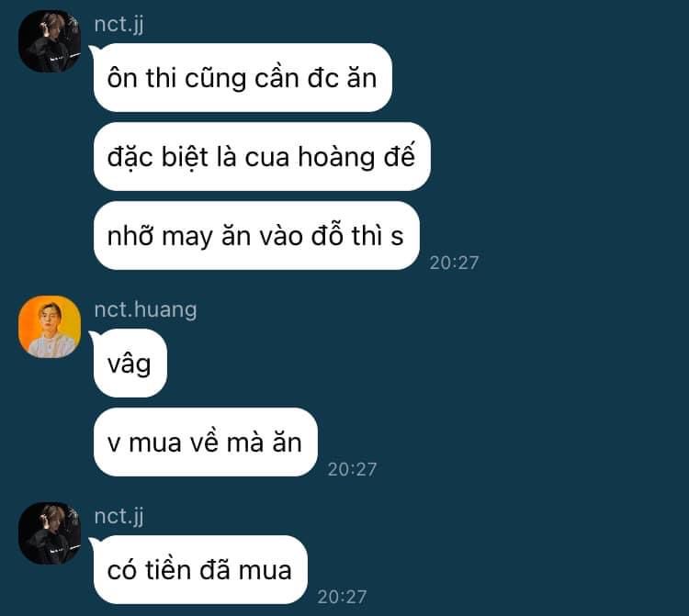This screenshot has width=689, height=616.
Task: Click the nct.jj username above 'ôn thi'
Action: [x=119, y=24]
